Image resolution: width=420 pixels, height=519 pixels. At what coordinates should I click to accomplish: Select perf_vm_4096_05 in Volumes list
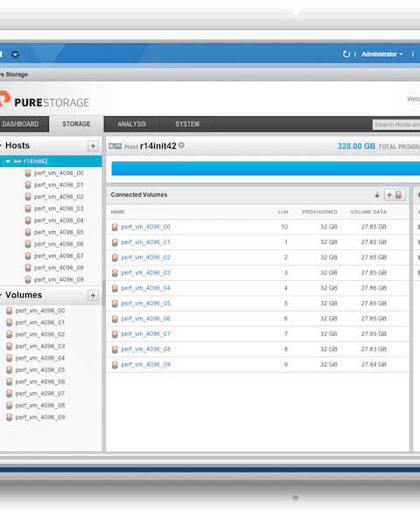pos(40,370)
